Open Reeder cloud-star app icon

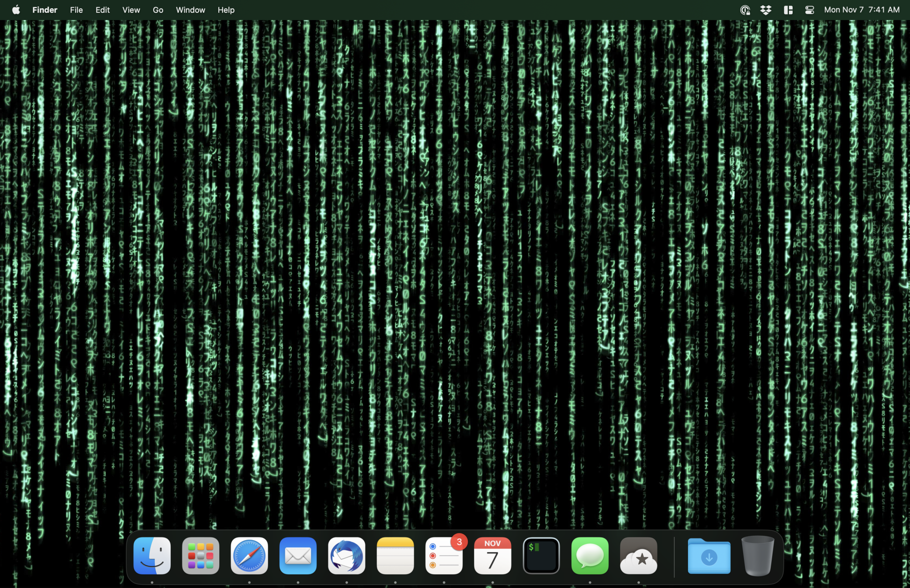[x=639, y=556]
